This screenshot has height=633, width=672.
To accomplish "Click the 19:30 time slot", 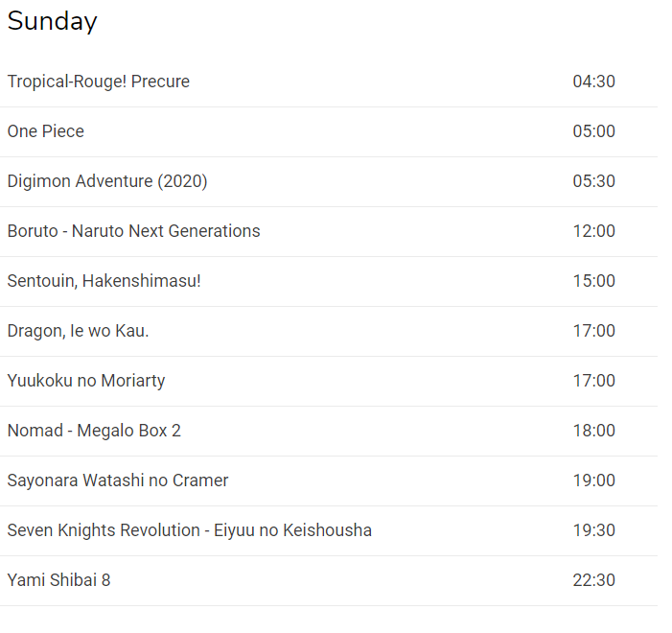I will (x=594, y=530).
